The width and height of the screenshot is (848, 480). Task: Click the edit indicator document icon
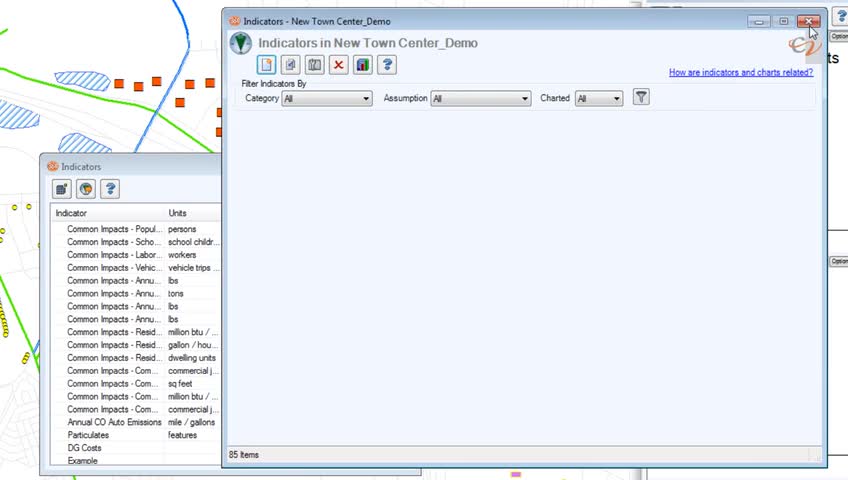coord(290,65)
